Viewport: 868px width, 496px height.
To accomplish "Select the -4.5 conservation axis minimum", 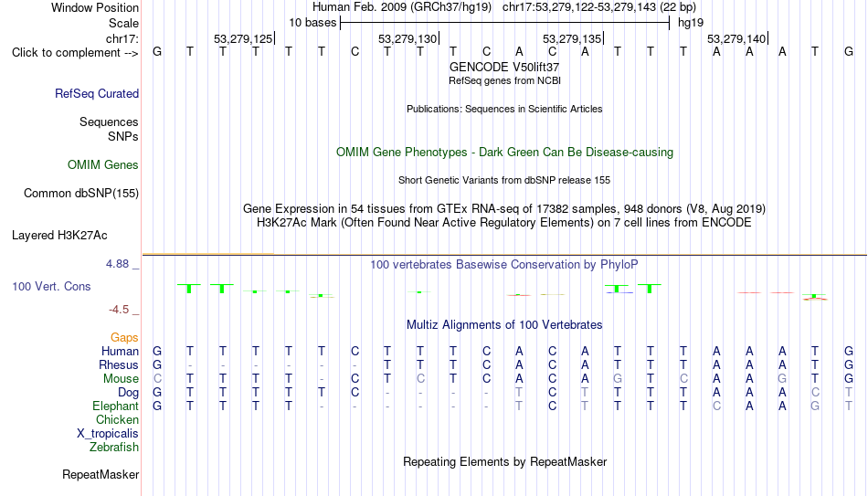I will coord(119,310).
